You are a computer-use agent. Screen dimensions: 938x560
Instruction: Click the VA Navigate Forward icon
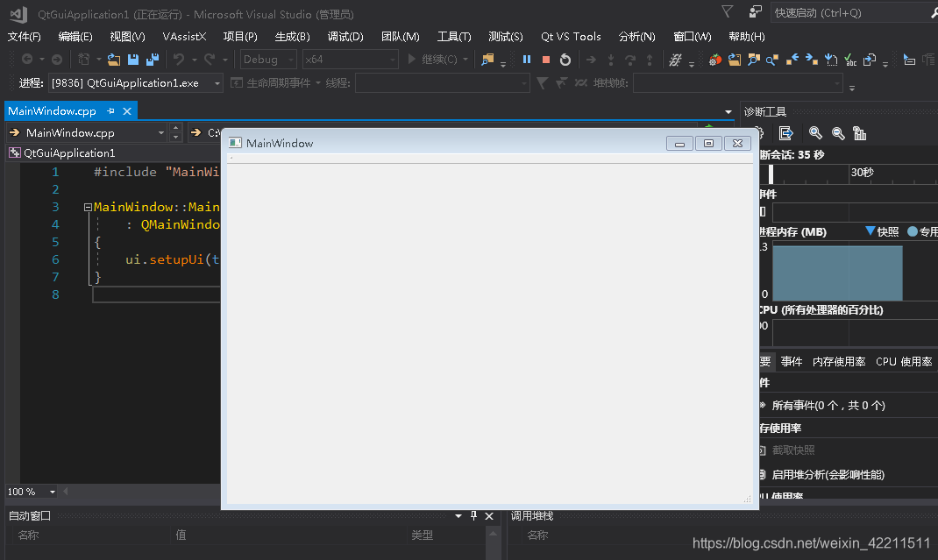coord(811,60)
